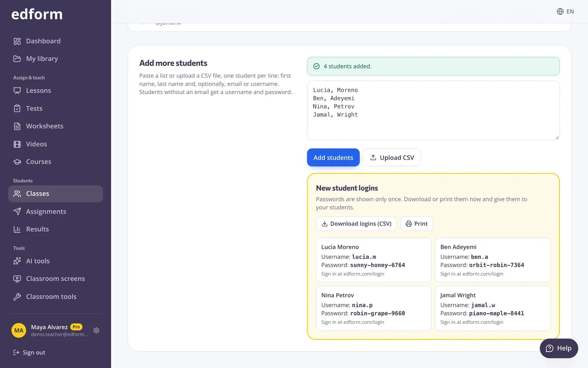Screen dimensions: 588x368
Task: Open account settings gear icon
Action: click(x=96, y=330)
